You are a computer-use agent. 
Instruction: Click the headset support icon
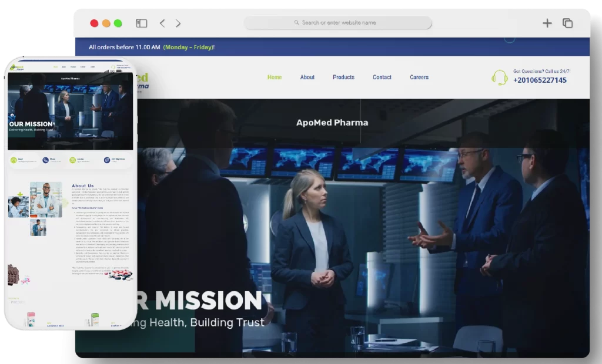(x=499, y=77)
